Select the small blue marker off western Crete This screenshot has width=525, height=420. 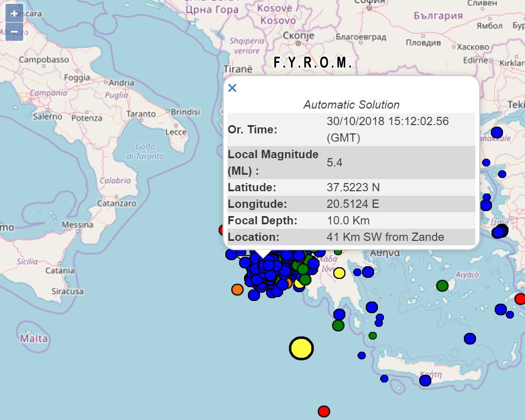pos(384,378)
